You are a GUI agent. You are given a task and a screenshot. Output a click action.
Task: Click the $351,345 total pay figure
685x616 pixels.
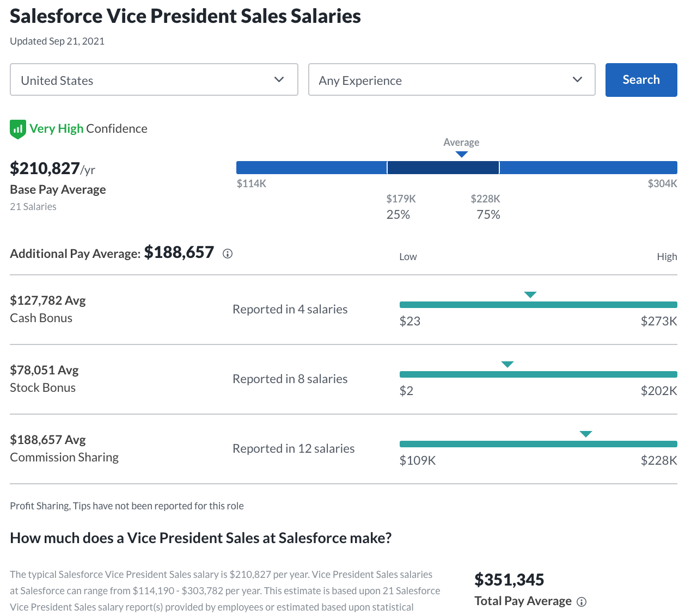[x=509, y=580]
